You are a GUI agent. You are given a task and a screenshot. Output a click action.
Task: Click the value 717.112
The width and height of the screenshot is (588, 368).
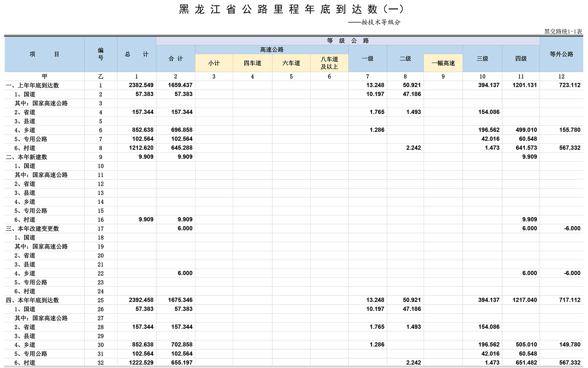pos(570,300)
